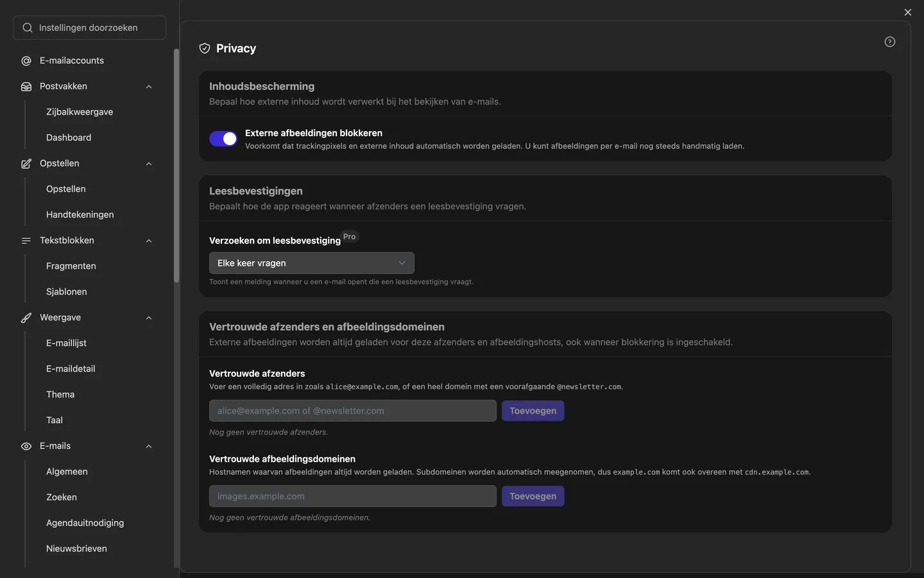Disable Externe afbeeldingen blokkeren switch
Viewport: 924px width, 578px height.
click(223, 139)
